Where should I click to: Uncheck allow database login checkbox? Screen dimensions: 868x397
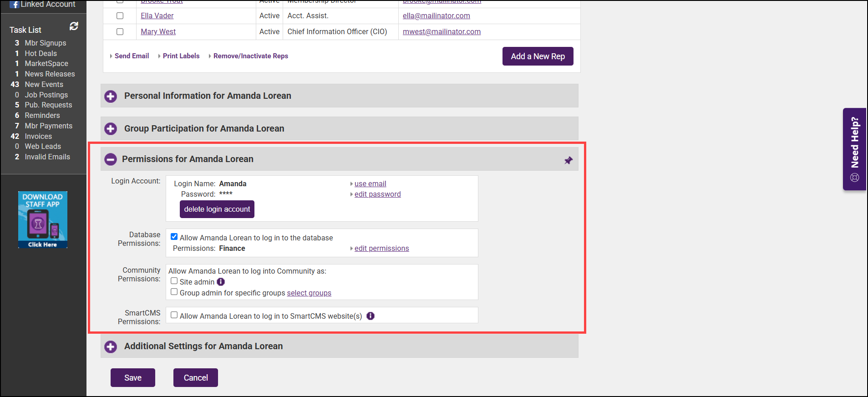point(174,237)
